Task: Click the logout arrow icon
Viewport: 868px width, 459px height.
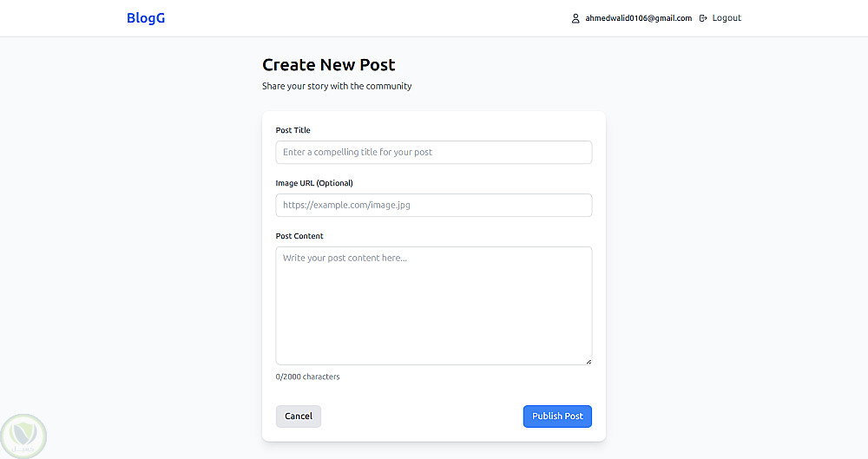Action: click(x=703, y=18)
